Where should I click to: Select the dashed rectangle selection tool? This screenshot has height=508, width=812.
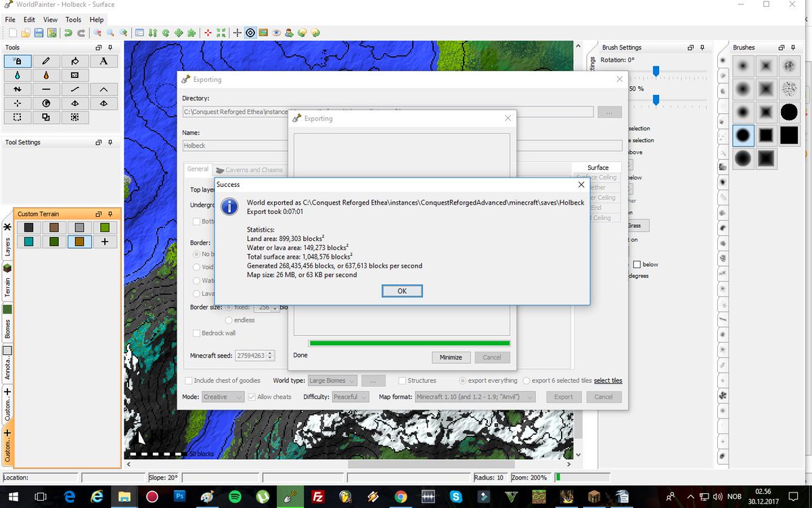18,117
